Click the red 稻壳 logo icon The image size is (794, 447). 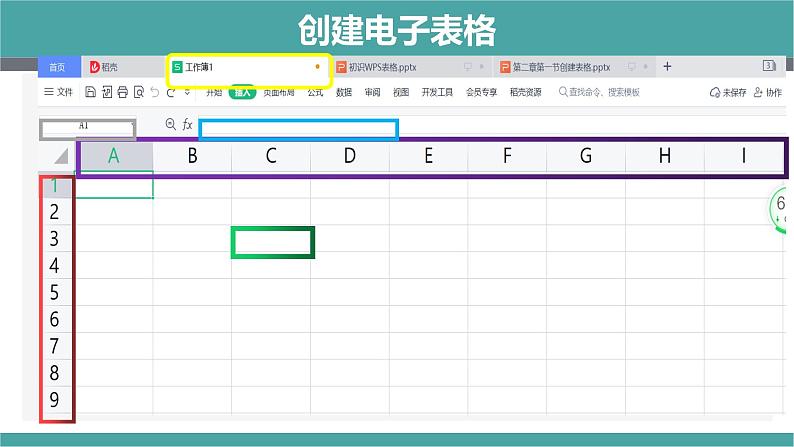[x=94, y=67]
